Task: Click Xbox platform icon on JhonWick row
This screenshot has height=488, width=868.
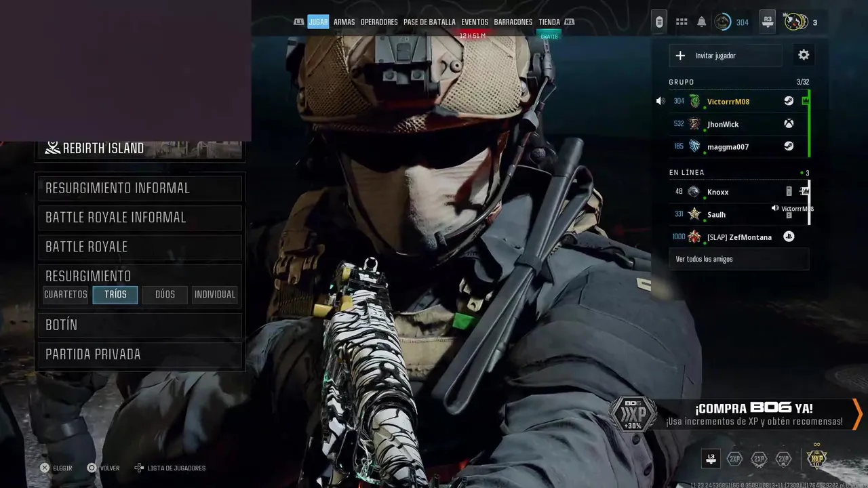Action: (x=789, y=124)
